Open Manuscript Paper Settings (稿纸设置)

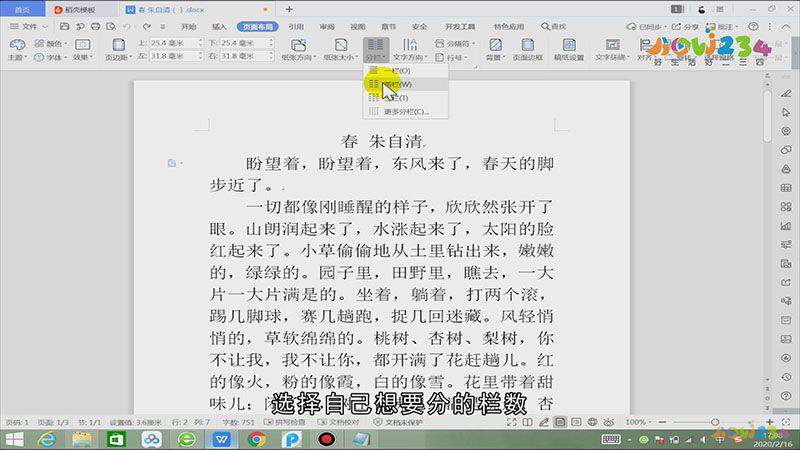(569, 50)
